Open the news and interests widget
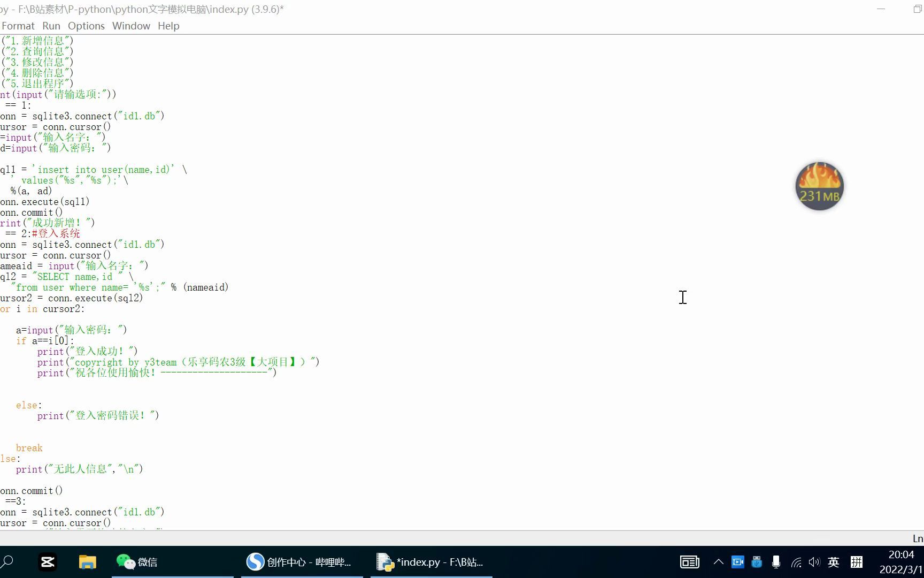Image resolution: width=924 pixels, height=578 pixels. point(689,562)
